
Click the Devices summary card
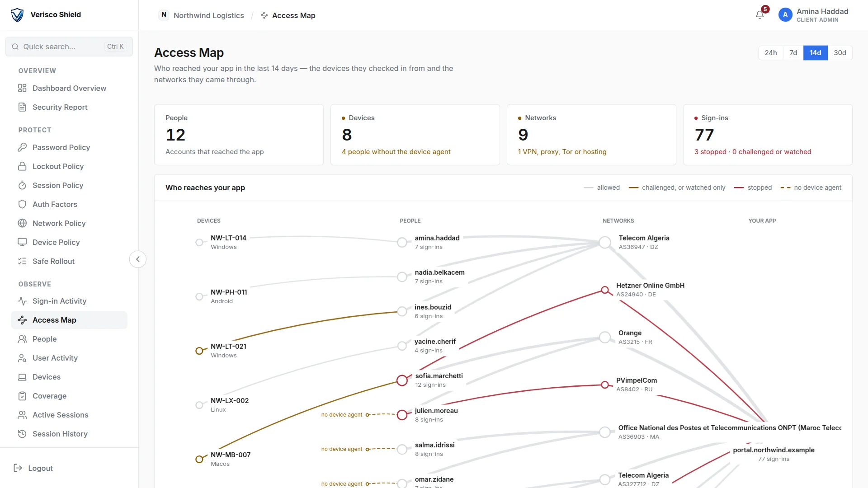(415, 135)
